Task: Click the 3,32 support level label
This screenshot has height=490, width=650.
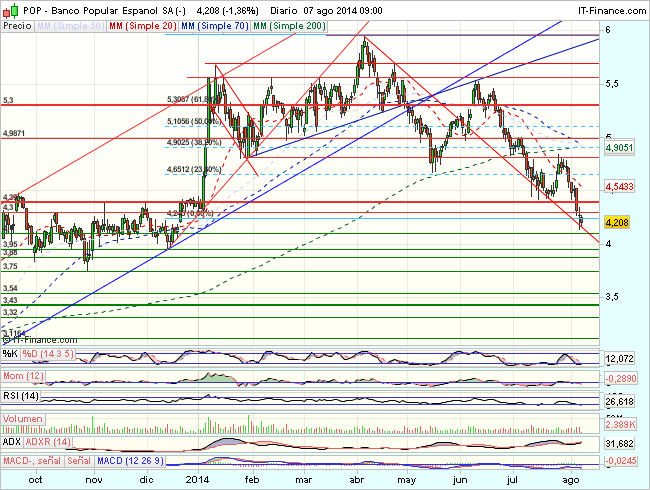Action: 10,312
